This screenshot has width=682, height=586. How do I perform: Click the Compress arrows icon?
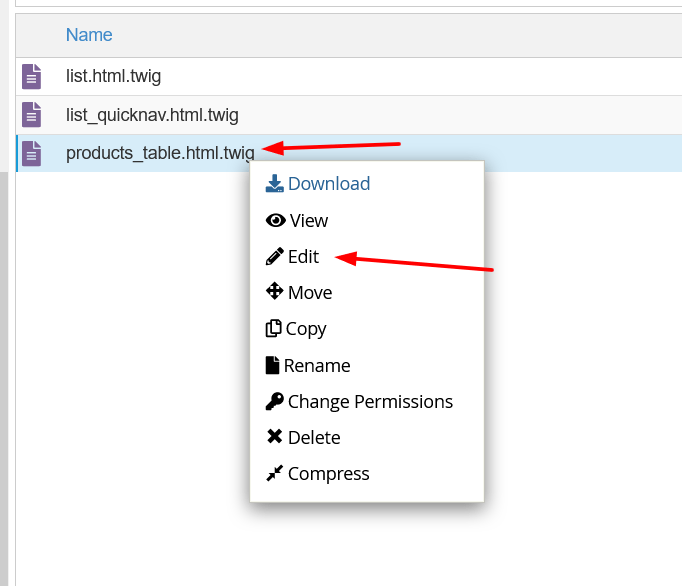pos(274,473)
